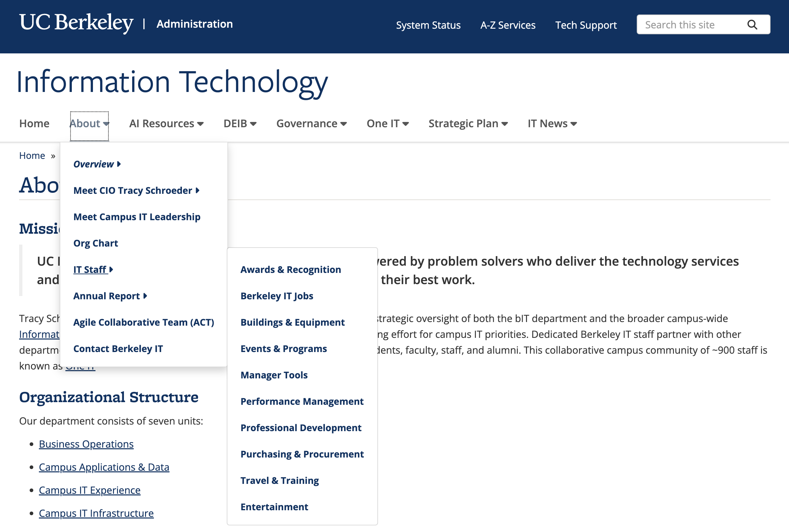Open the IT News dropdown
789x532 pixels.
[552, 124]
